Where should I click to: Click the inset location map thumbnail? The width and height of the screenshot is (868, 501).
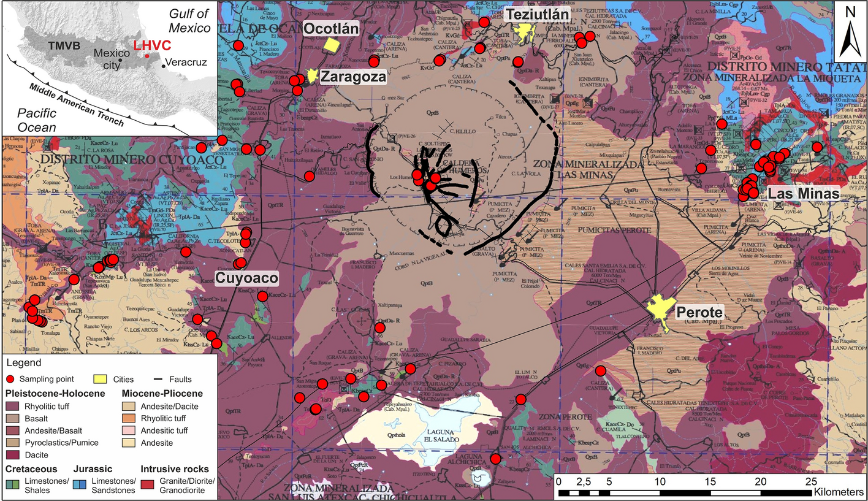(108, 68)
